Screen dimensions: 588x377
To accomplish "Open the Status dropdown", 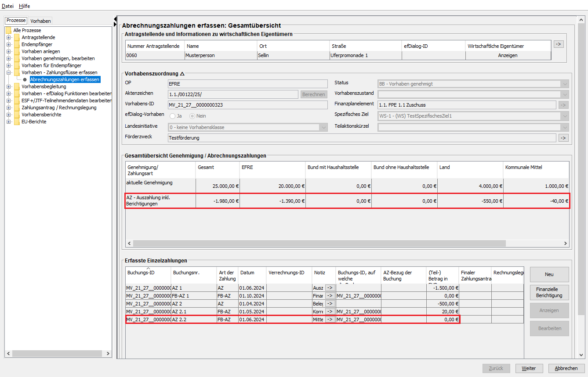I will (x=564, y=84).
